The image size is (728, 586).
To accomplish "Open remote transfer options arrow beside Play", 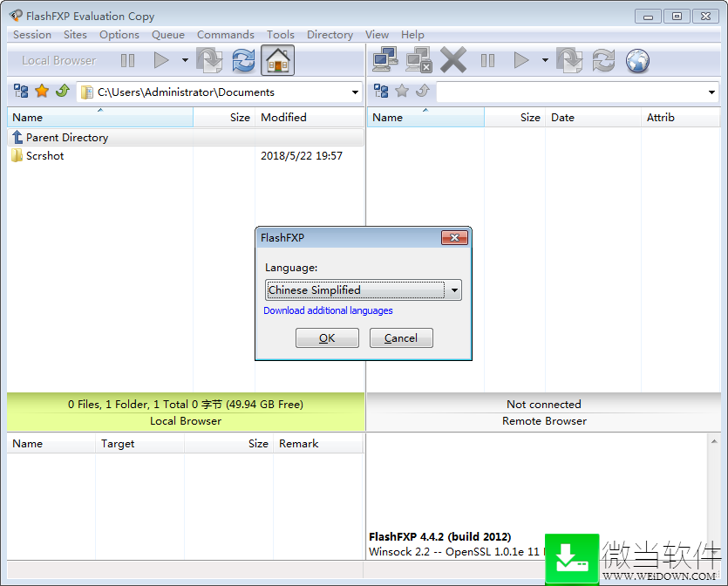I will [545, 60].
